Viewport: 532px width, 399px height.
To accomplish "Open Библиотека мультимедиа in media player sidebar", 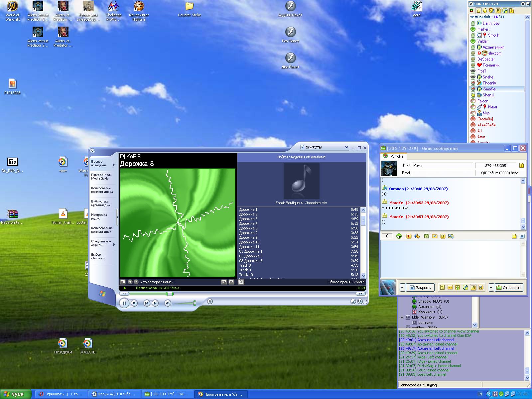I will click(100, 203).
